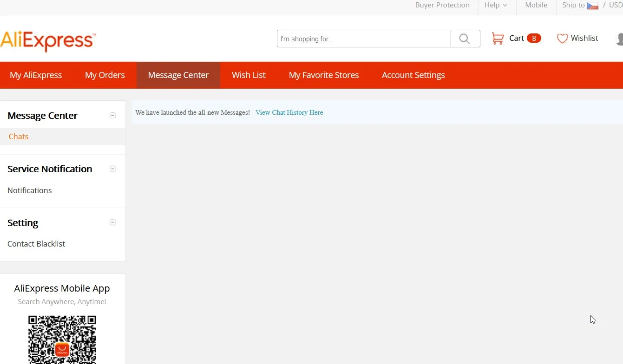This screenshot has width=623, height=364.
Task: Collapse the Message Center section
Action: click(112, 115)
